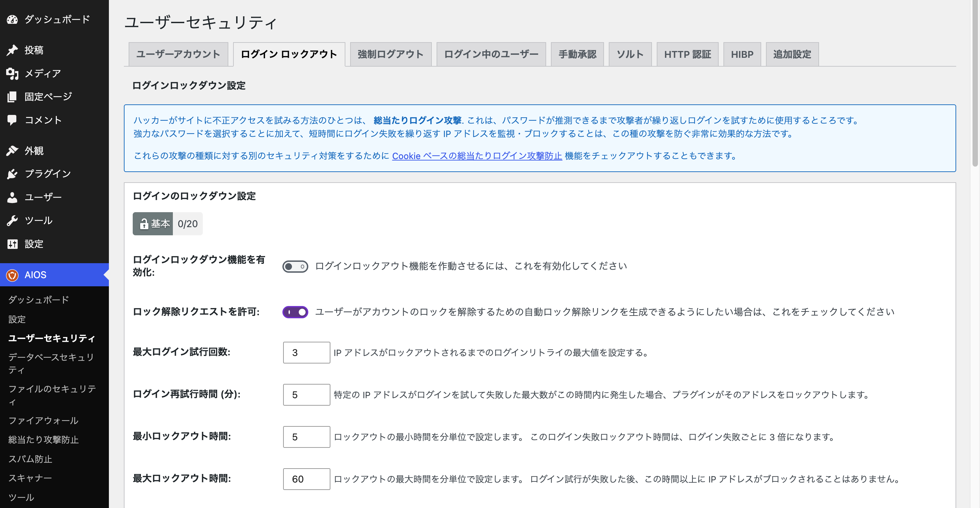Click the wrench icon beside ツール

point(12,221)
